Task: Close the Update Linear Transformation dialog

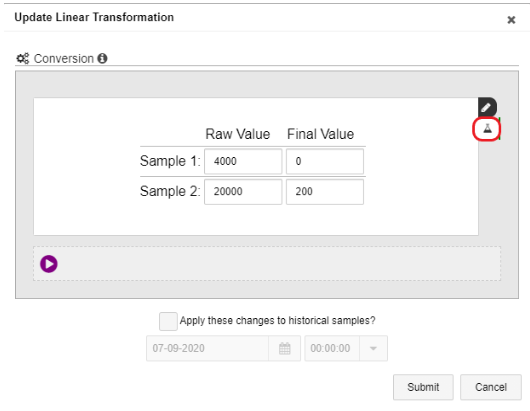Action: [511, 20]
